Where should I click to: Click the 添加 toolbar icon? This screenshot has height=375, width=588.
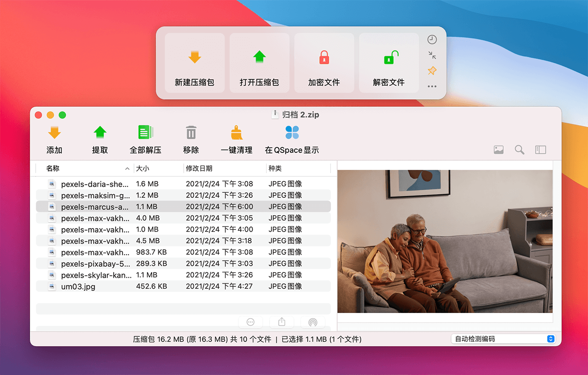click(54, 133)
